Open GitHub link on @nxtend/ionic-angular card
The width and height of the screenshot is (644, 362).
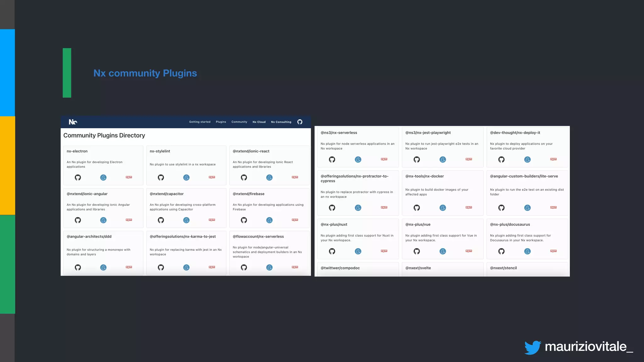click(78, 220)
